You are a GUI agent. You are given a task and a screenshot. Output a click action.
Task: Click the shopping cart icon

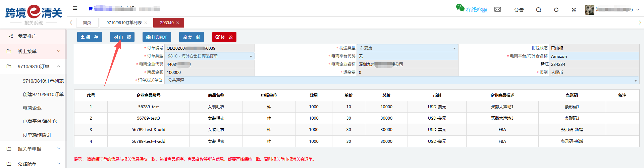pos(90,8)
